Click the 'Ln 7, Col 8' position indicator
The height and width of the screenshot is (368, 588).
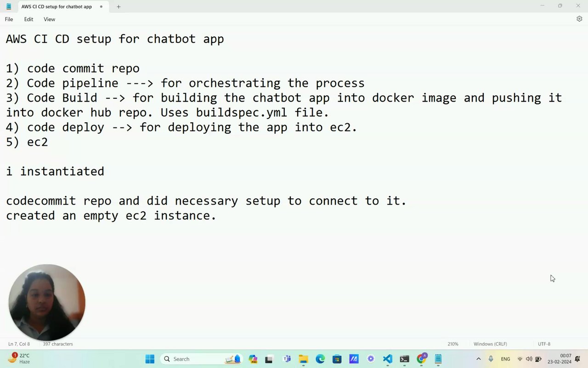click(x=19, y=344)
